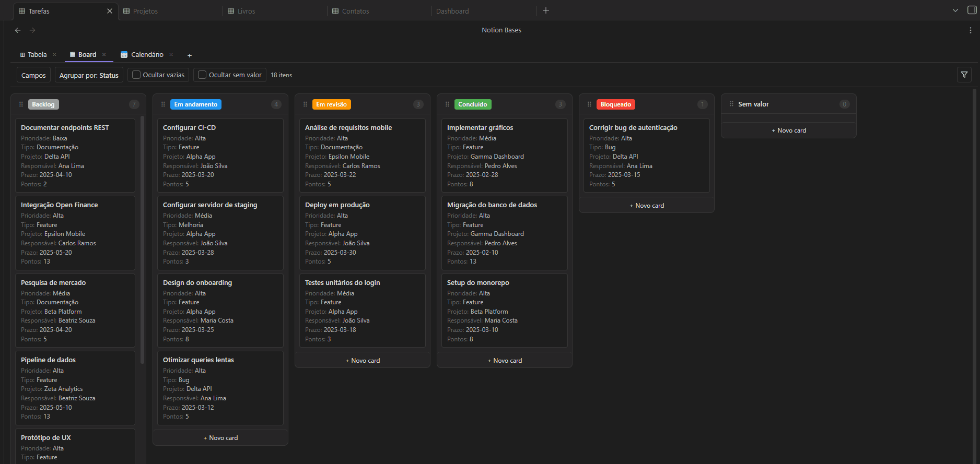Open the Configurar CI-CD card
The width and height of the screenshot is (980, 464).
[x=220, y=156]
